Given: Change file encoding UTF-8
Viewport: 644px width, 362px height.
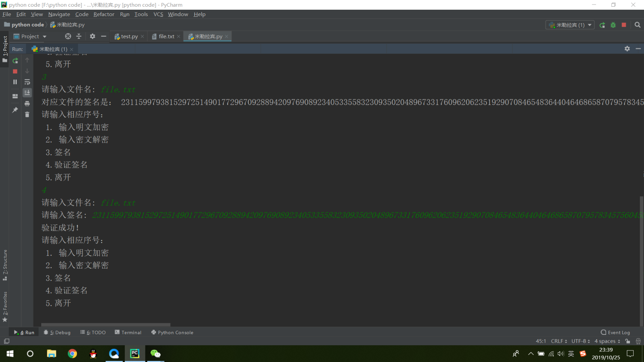Looking at the screenshot, I should click(581, 341).
